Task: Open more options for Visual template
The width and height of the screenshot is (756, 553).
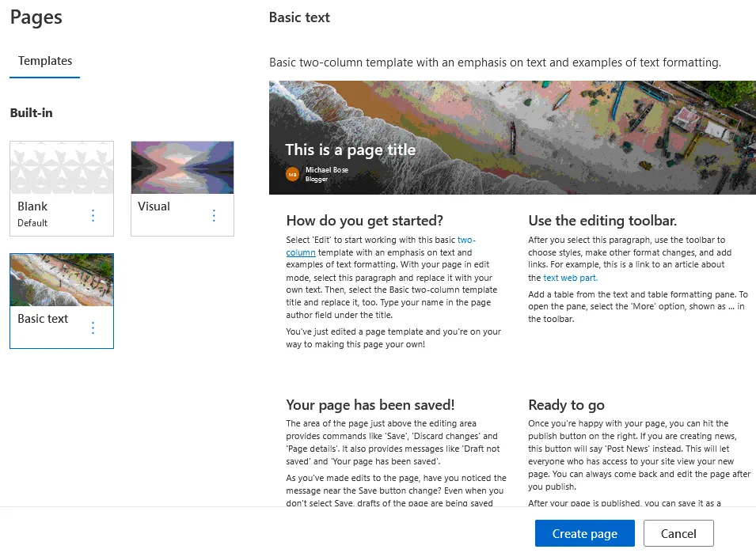Action: tap(214, 215)
